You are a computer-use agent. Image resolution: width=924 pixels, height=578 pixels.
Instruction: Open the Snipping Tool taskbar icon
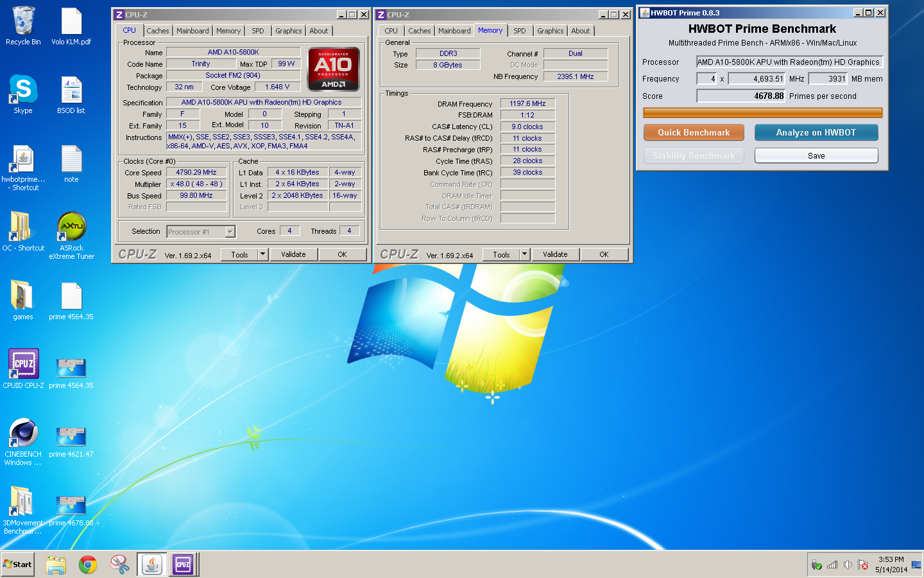(119, 565)
